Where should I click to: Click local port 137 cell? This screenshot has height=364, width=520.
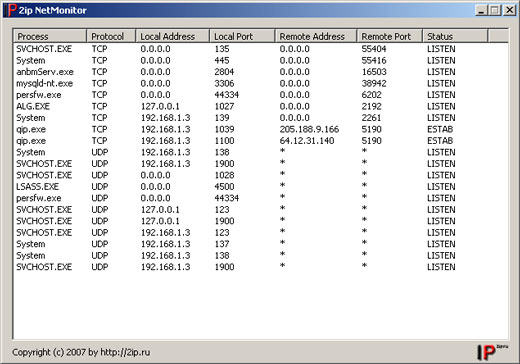pos(222,244)
